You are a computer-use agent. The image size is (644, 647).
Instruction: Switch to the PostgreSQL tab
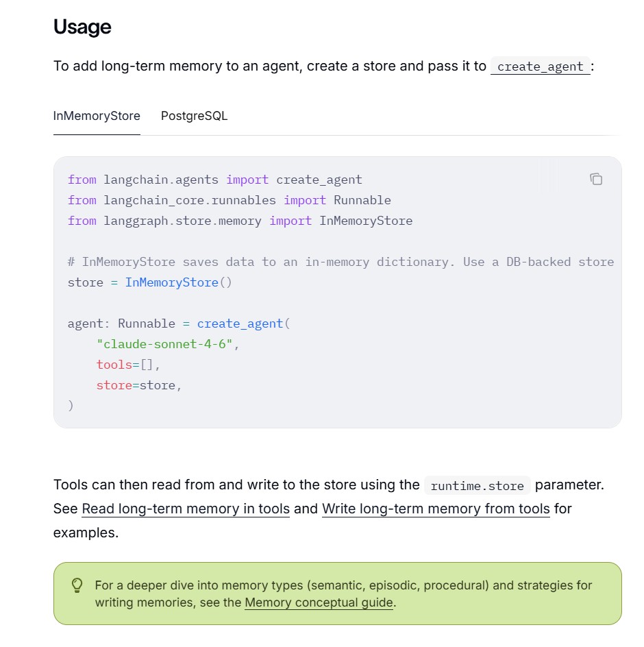[194, 116]
